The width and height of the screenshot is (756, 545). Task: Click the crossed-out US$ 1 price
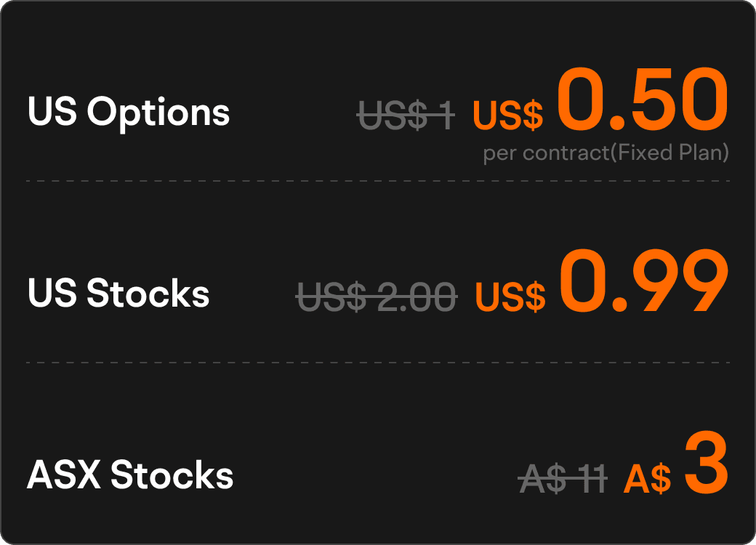point(406,115)
